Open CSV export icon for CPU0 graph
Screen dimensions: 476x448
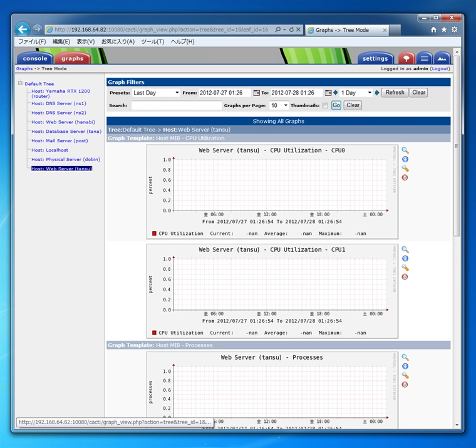[x=405, y=159]
